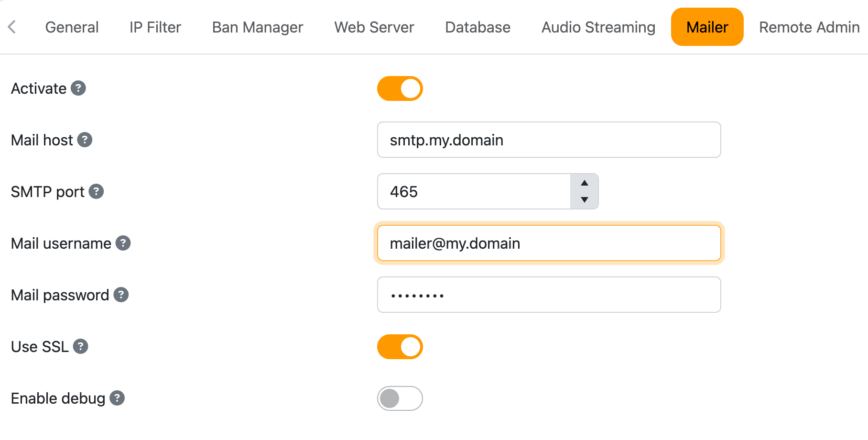Click the SMTP port increment arrow
This screenshot has height=440, width=868.
(x=584, y=182)
